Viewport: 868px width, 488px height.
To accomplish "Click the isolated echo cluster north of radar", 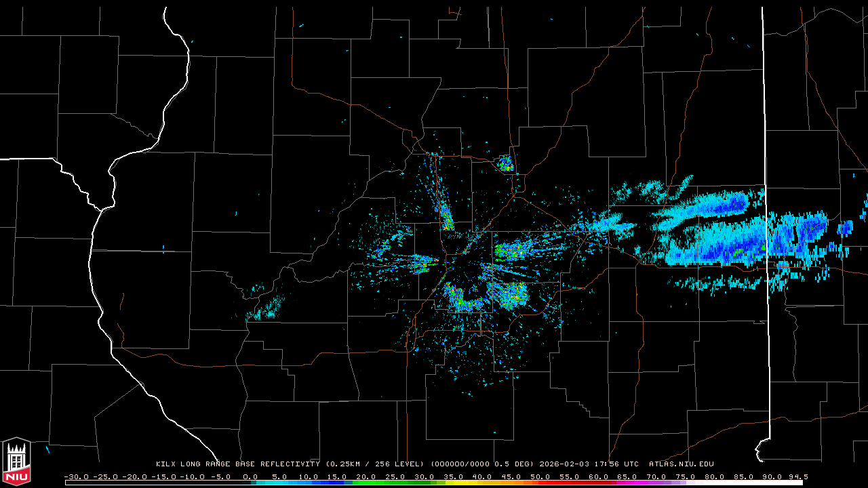I will click(505, 163).
